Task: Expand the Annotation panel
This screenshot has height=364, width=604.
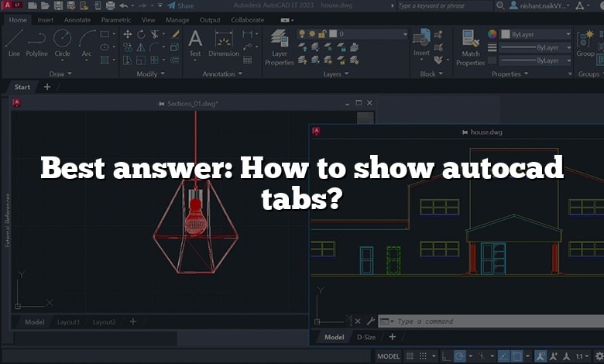Action: (x=222, y=74)
